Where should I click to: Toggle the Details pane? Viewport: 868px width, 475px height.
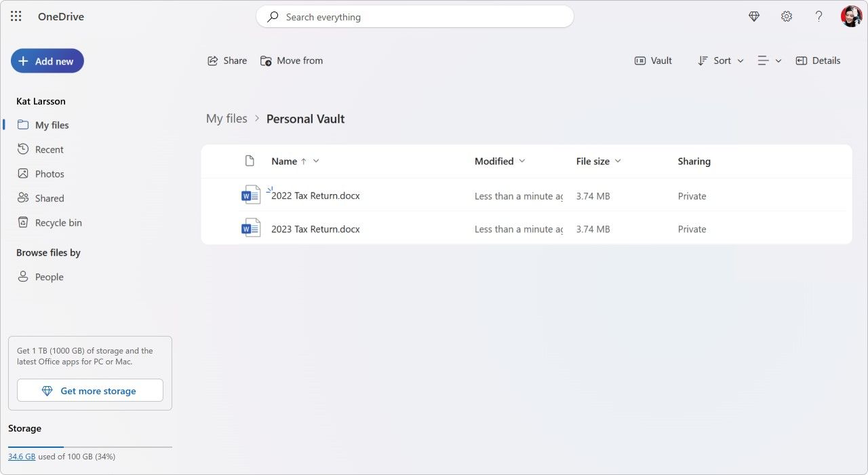point(818,60)
